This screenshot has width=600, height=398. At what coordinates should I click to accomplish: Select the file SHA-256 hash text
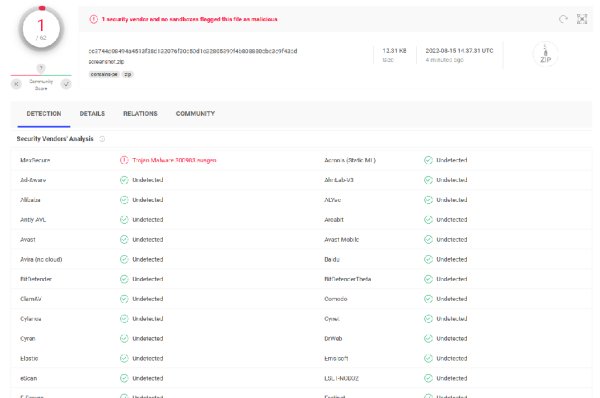193,51
